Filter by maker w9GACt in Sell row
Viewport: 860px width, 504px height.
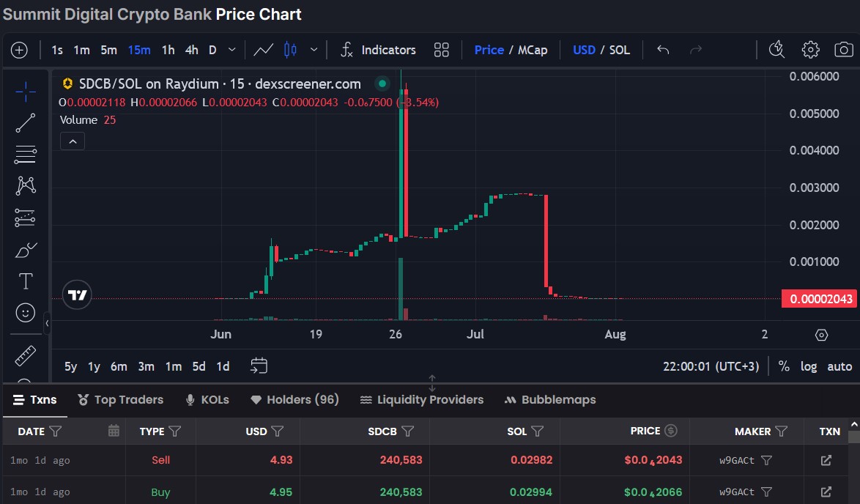pyautogui.click(x=767, y=460)
